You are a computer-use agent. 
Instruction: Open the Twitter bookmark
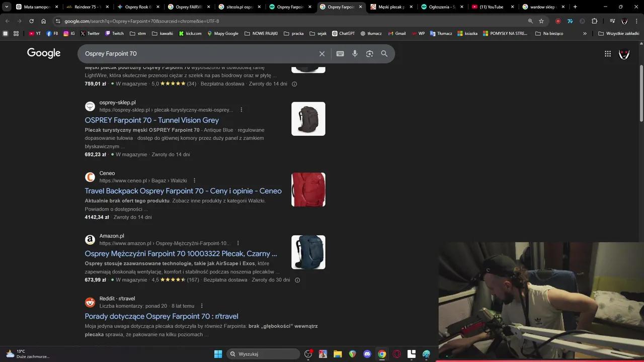pyautogui.click(x=90, y=34)
